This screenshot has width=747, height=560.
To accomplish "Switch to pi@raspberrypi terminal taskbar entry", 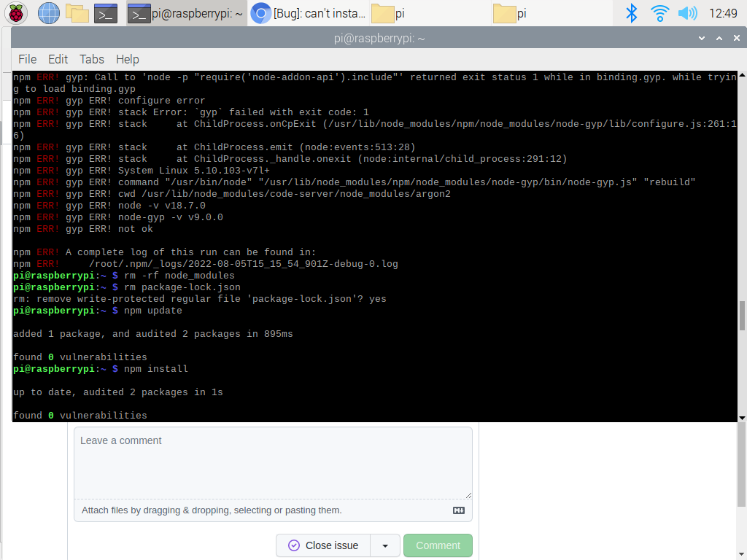I will pos(186,13).
